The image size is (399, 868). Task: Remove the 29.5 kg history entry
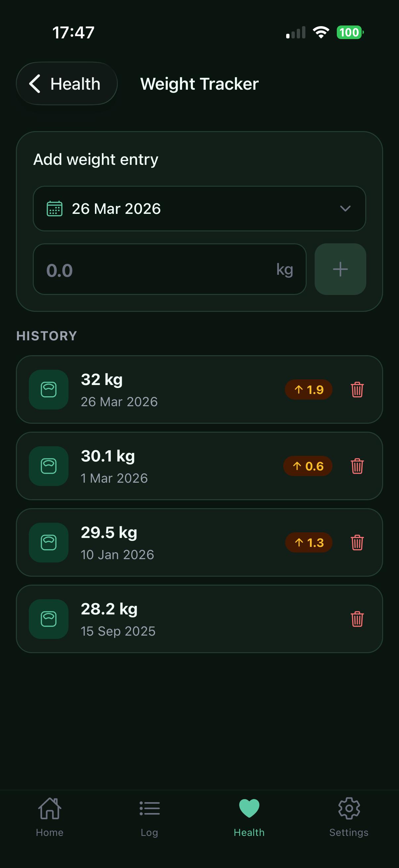357,543
